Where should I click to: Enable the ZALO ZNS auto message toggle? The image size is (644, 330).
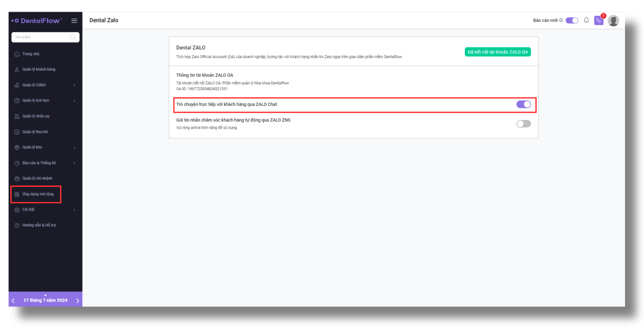point(523,124)
